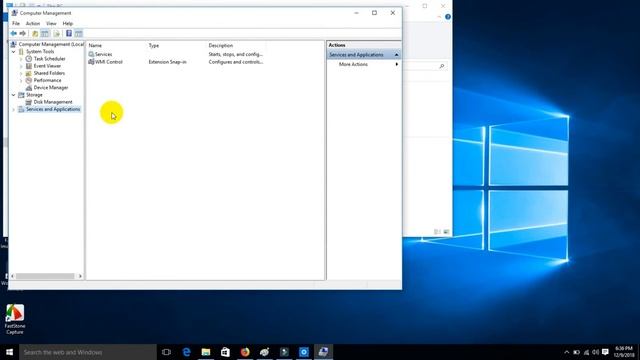This screenshot has width=640, height=360.
Task: Expand the Performance node
Action: (x=21, y=80)
